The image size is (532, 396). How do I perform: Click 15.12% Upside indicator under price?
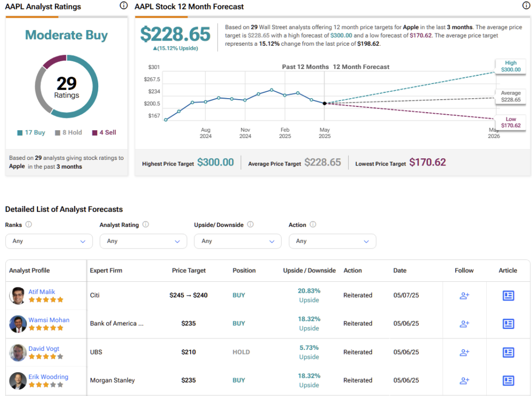[x=176, y=48]
